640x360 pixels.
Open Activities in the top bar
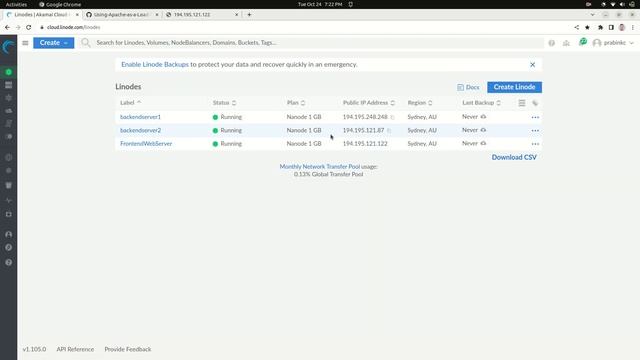[x=16, y=4]
